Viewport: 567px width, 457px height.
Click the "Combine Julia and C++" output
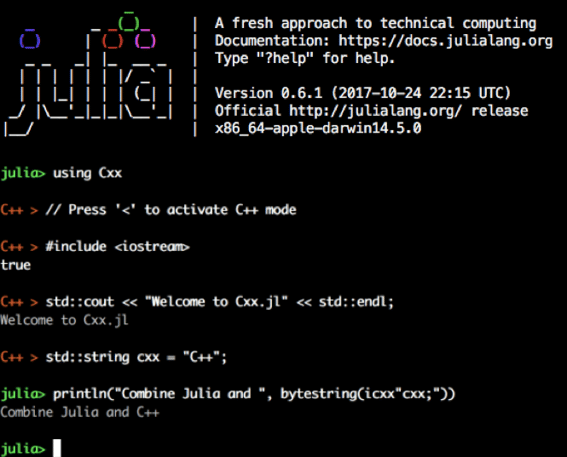click(x=80, y=412)
